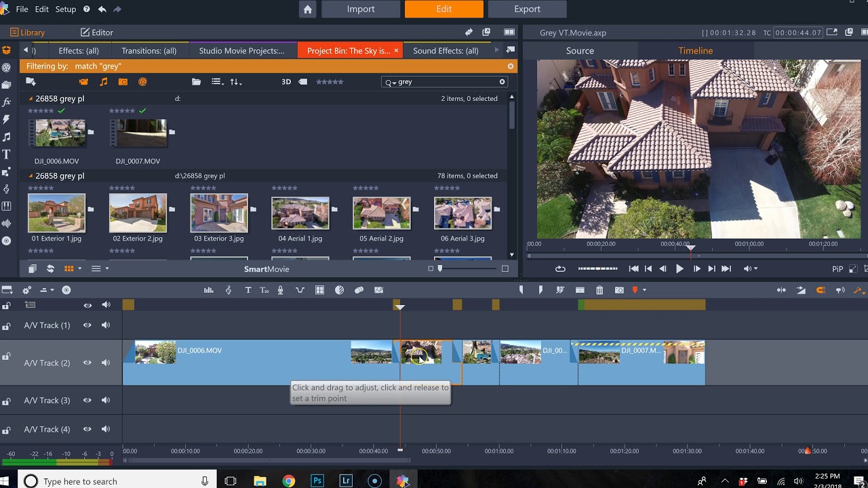Screen dimensions: 868x488
Task: Click the 3D filter label
Action: (286, 82)
